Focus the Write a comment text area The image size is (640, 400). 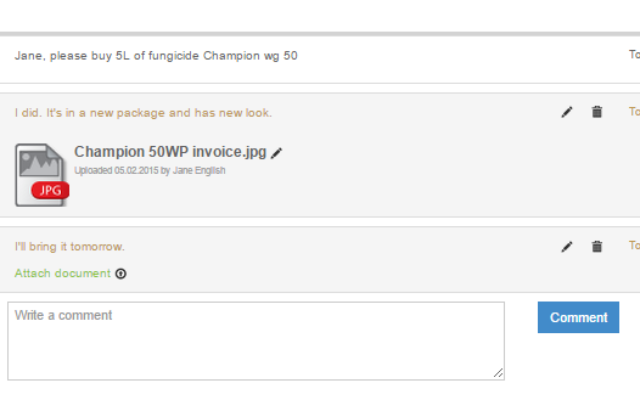[x=256, y=341]
